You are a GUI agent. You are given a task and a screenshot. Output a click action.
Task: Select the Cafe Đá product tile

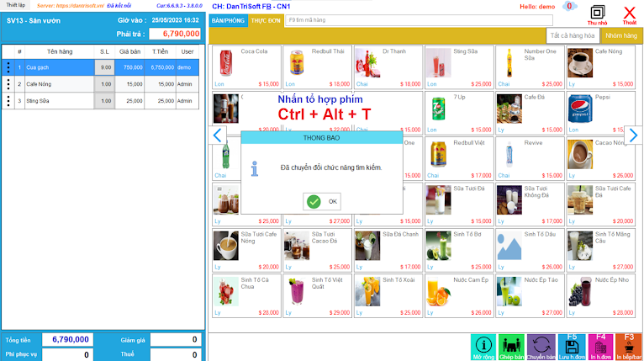click(x=530, y=113)
